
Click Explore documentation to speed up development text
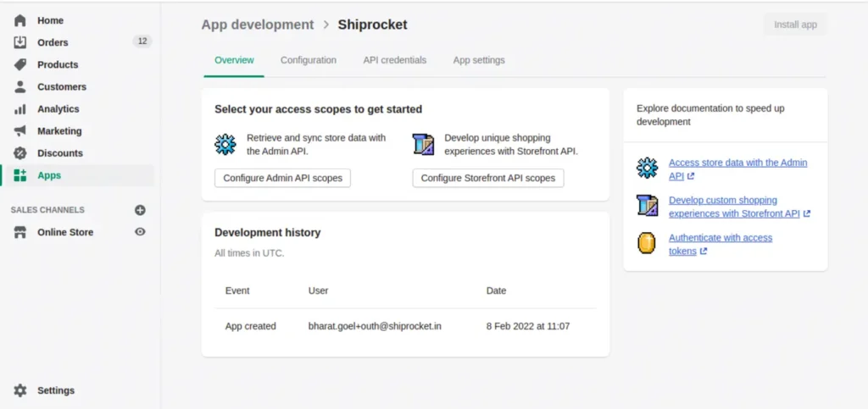[710, 115]
